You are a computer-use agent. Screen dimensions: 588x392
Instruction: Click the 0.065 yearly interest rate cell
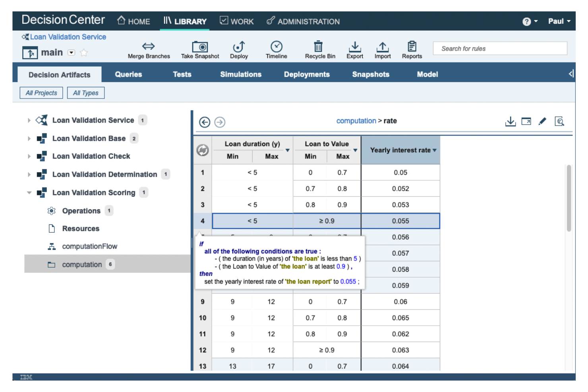400,318
